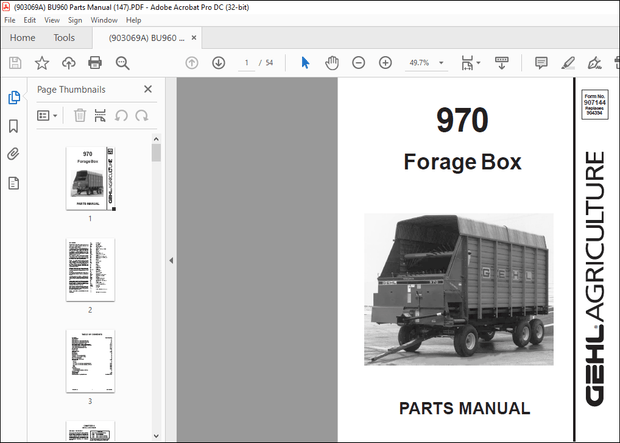Activate the arrow Selection tool

306,63
